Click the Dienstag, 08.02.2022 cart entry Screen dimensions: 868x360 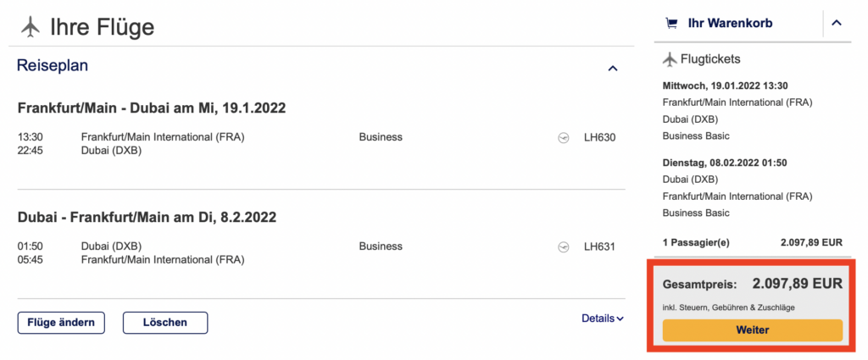(x=724, y=162)
